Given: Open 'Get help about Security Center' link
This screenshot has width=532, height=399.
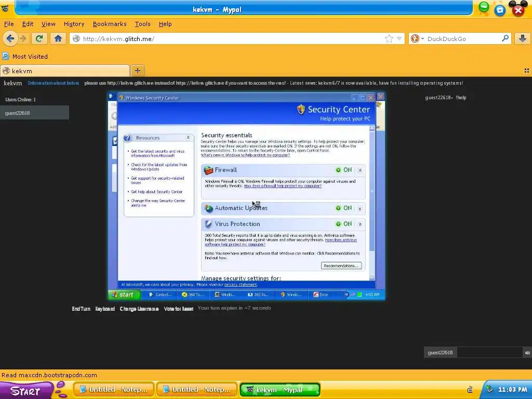Looking at the screenshot, I should [157, 192].
